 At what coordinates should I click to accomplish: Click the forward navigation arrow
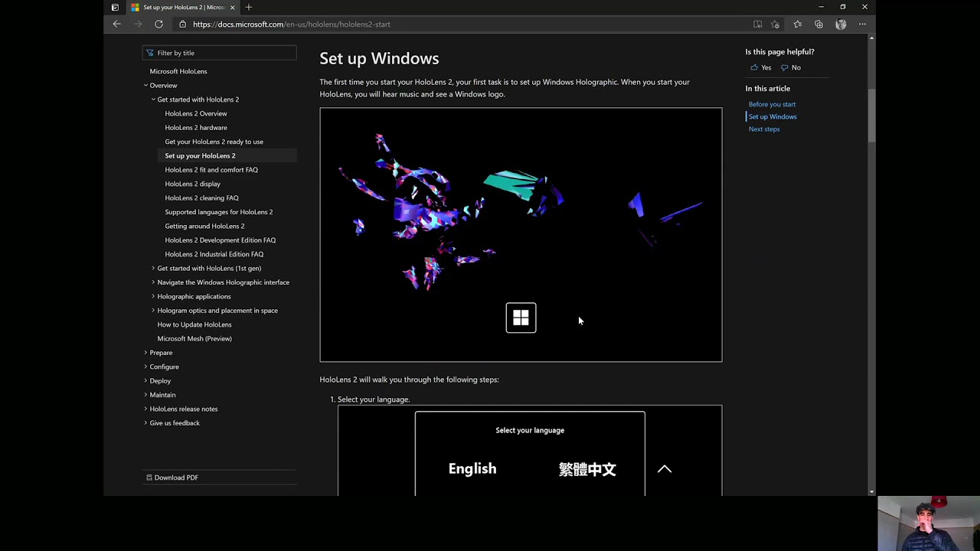(x=138, y=24)
